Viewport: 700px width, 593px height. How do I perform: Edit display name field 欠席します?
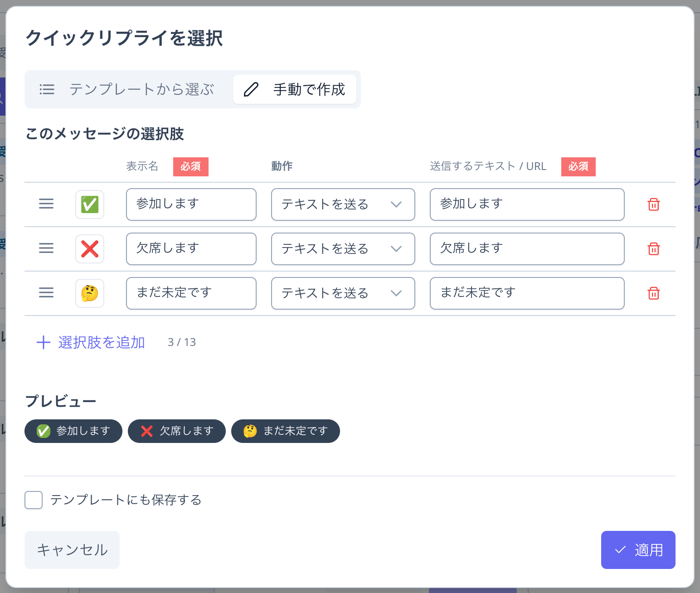191,249
